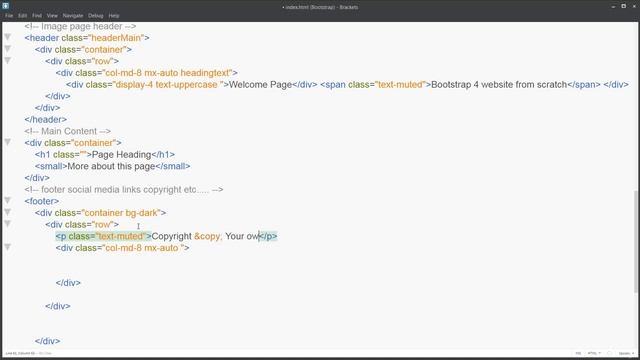Open the View menu

(52, 16)
